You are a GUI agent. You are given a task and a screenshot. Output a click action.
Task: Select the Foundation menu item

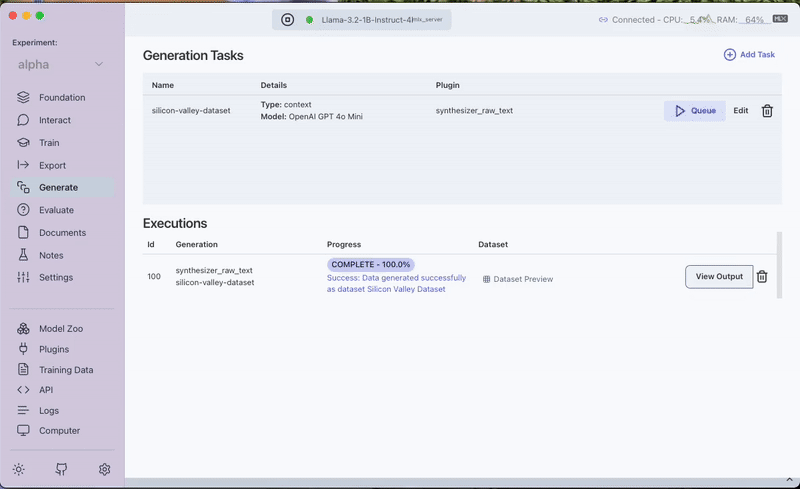click(62, 98)
